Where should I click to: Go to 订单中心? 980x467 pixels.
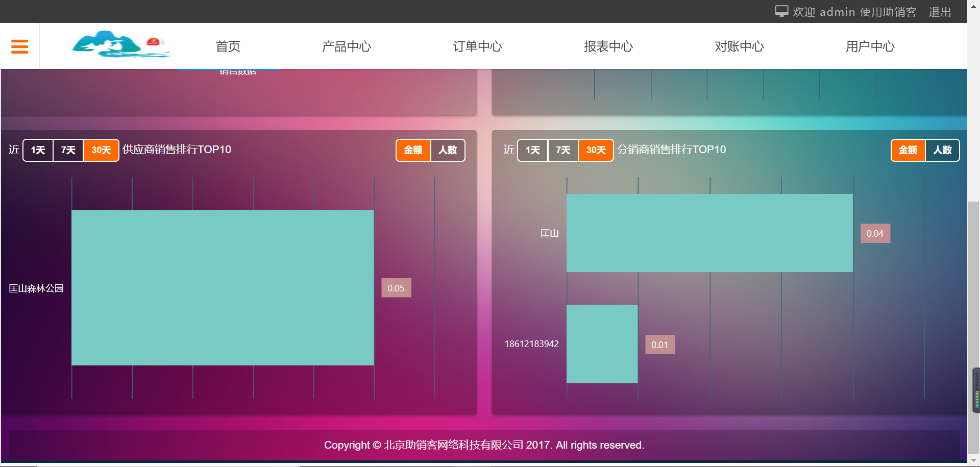(x=477, y=46)
